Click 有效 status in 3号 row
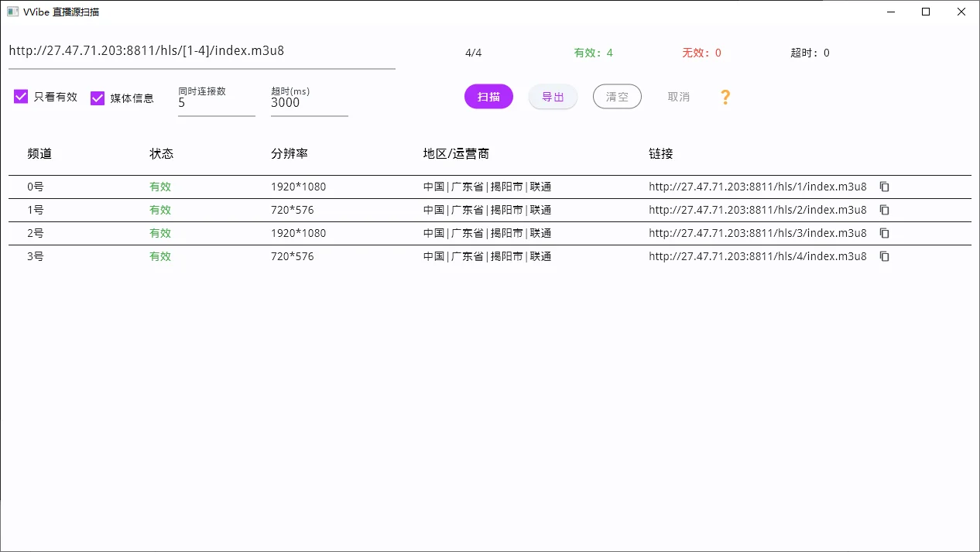 point(160,256)
